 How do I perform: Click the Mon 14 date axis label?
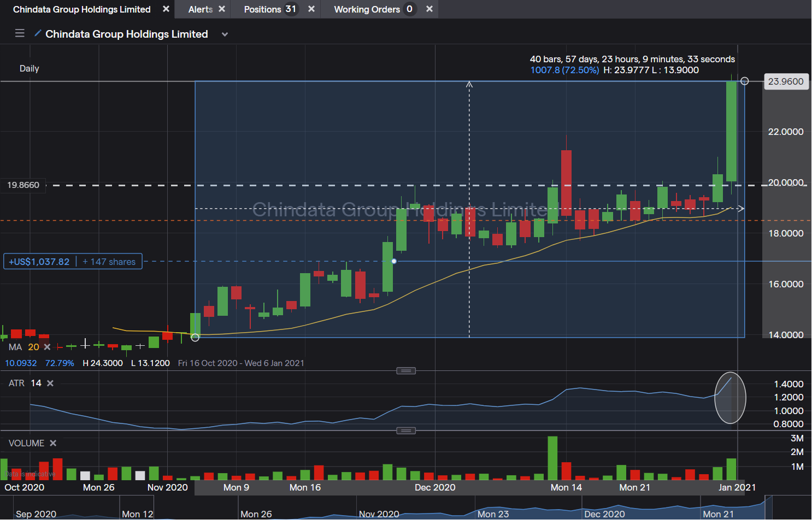pos(566,487)
